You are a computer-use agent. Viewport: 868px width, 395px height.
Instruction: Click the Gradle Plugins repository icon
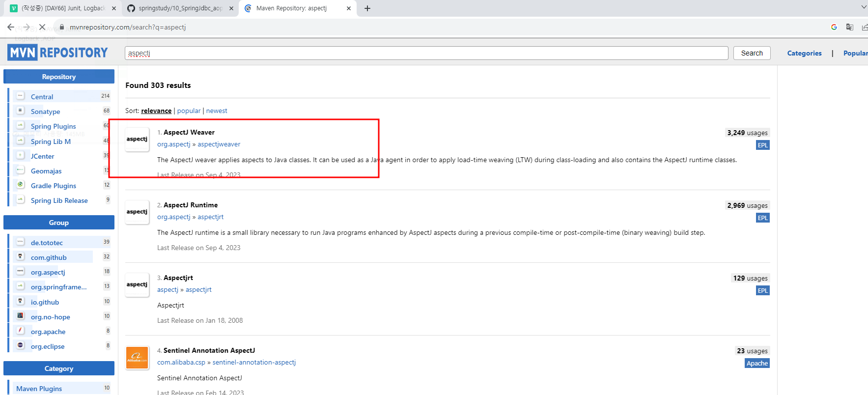coord(21,185)
